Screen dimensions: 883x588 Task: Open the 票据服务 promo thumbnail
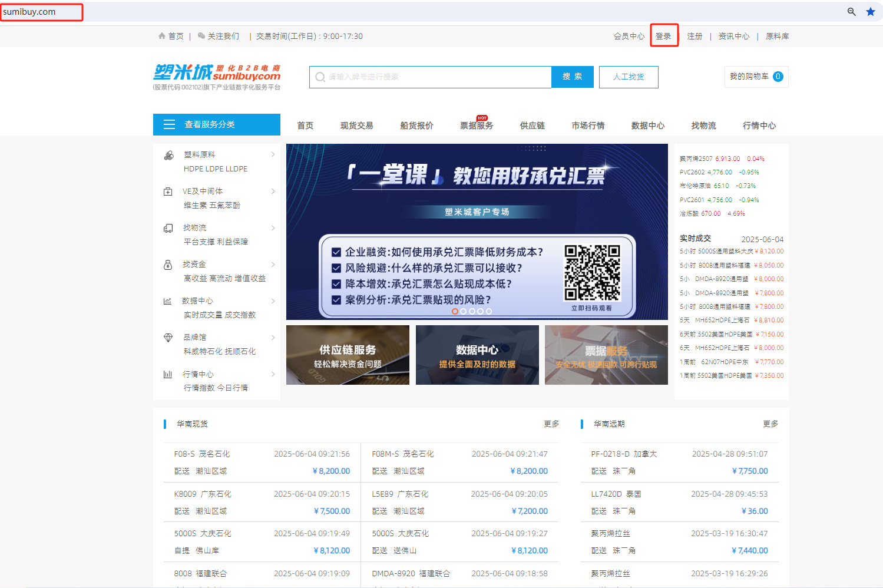point(606,355)
